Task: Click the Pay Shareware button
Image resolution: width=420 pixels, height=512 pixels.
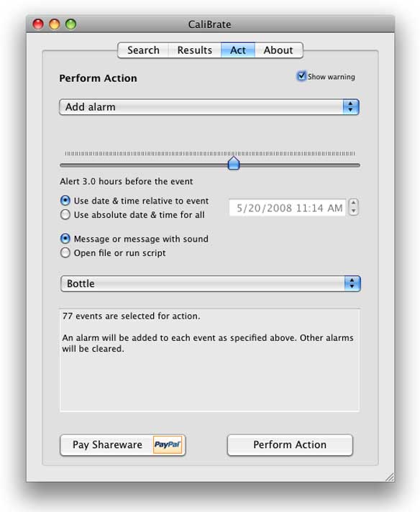Action: tap(123, 444)
